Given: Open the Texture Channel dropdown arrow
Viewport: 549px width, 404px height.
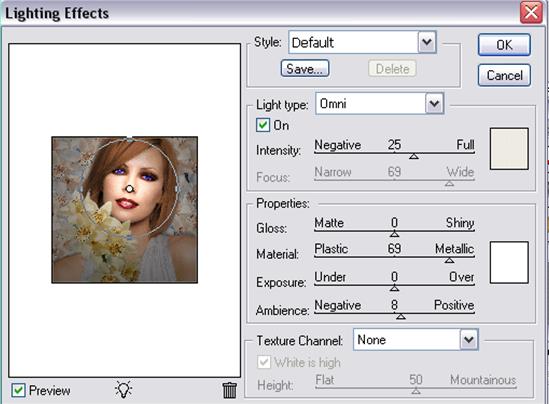Looking at the screenshot, I should click(469, 339).
